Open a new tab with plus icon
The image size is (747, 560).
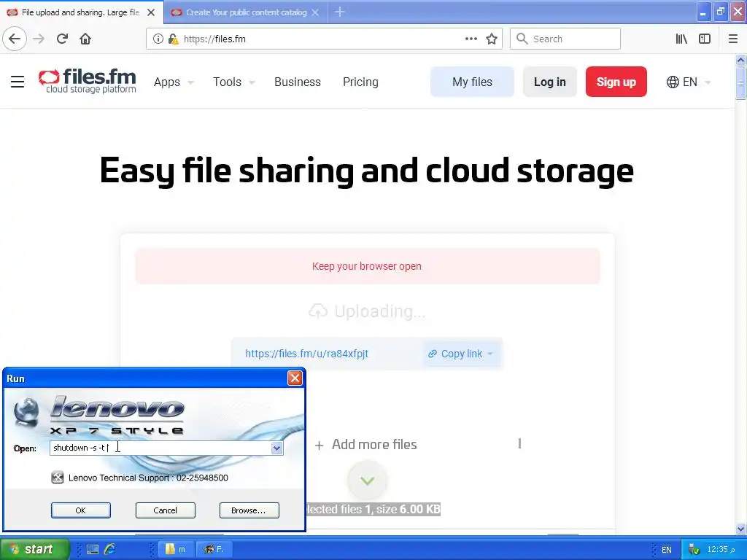(340, 12)
